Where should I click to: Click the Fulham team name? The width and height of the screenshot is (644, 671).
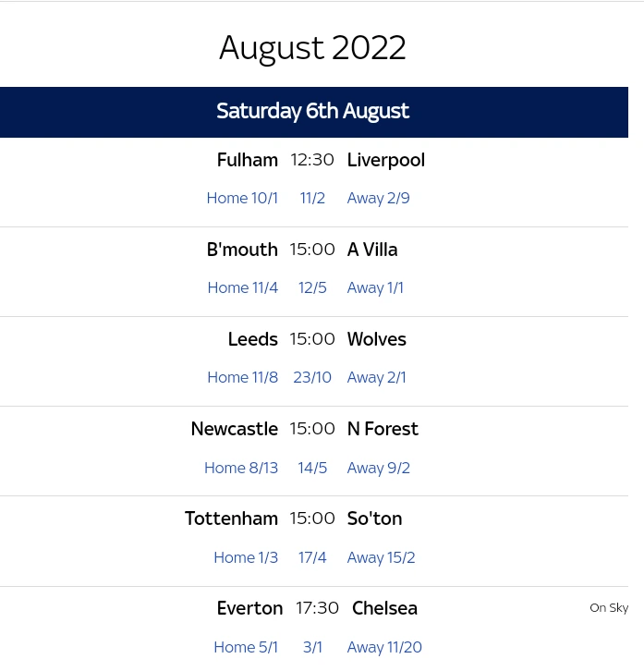click(247, 160)
